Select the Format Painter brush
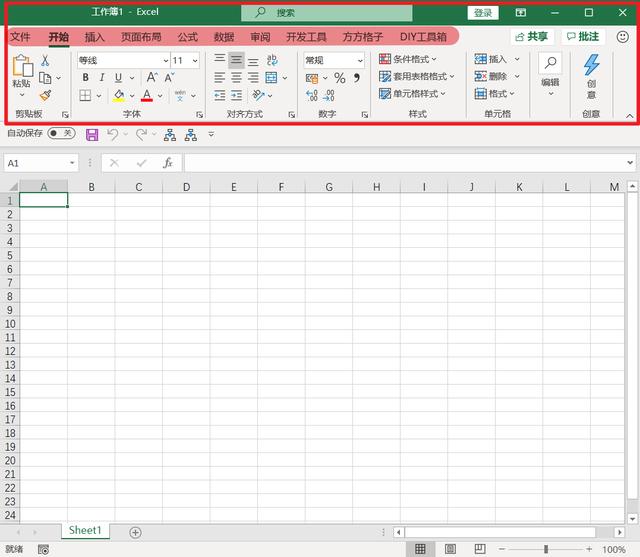The image size is (640, 557). 45,95
